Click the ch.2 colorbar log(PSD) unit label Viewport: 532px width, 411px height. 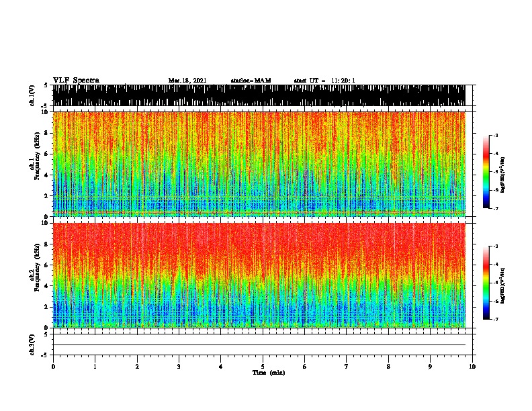503,285
